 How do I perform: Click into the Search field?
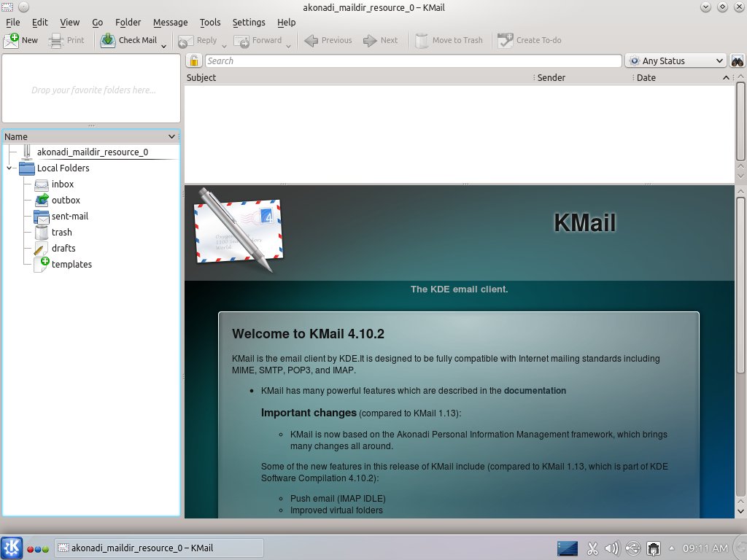tap(412, 61)
